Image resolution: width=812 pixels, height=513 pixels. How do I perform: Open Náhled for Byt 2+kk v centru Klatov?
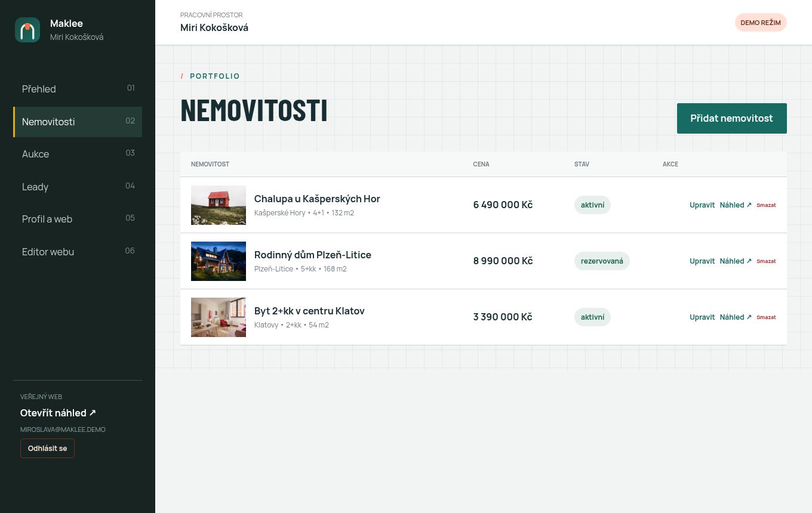click(736, 317)
